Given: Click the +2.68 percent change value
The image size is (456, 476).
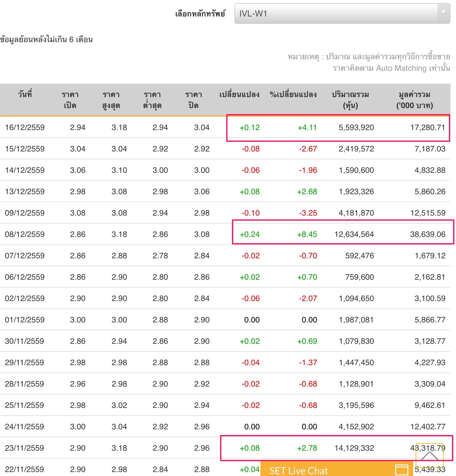Looking at the screenshot, I should coord(307,191).
